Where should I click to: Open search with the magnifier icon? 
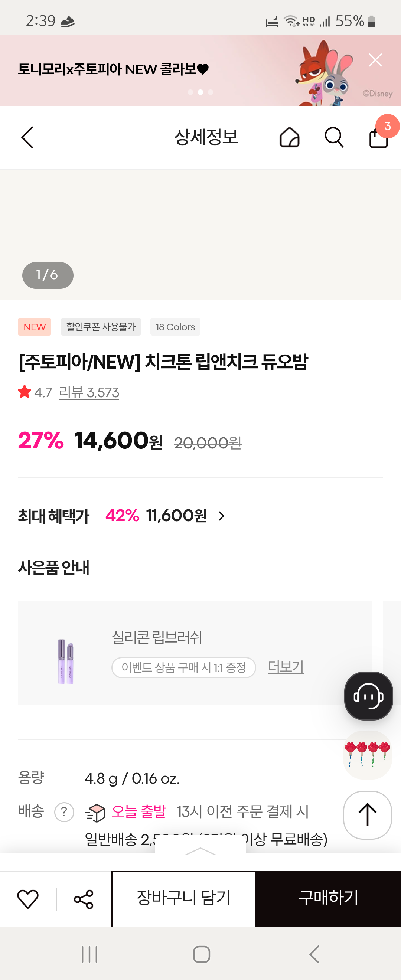[x=334, y=137]
